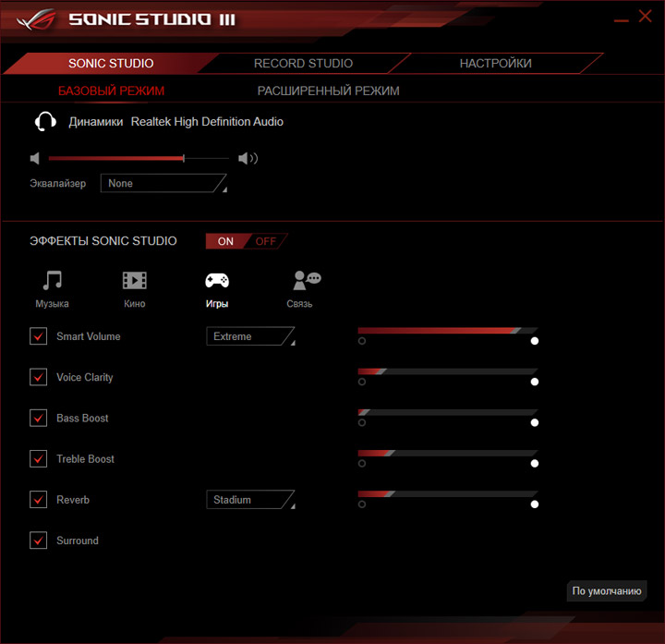Uncheck the Reverb checkbox

click(38, 499)
